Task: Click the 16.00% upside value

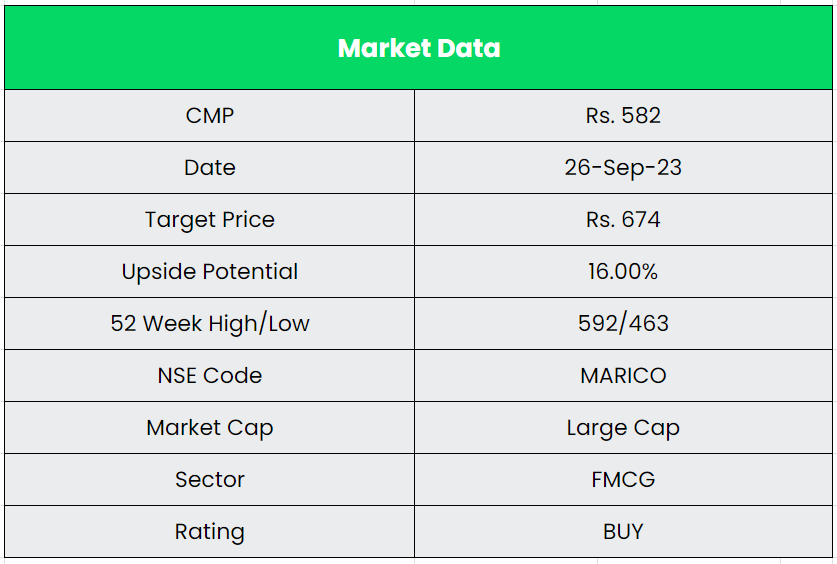Action: click(623, 272)
